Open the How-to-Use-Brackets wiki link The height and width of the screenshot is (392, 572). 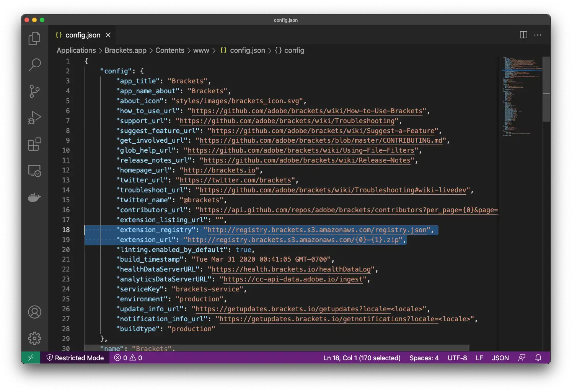coord(307,111)
